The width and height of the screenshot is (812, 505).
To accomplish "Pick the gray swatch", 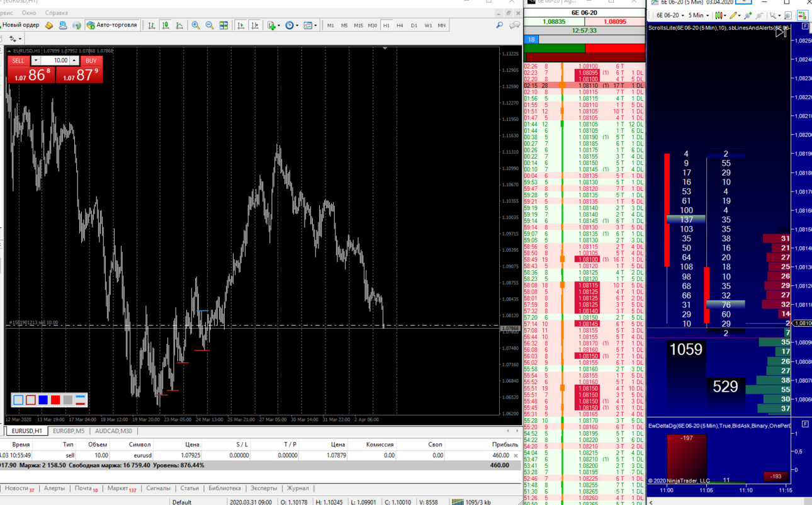I will 68,400.
